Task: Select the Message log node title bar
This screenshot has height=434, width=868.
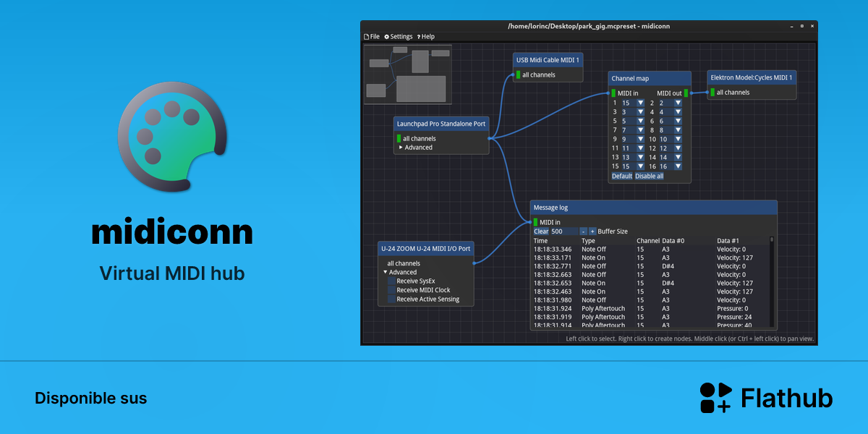Action: 654,208
